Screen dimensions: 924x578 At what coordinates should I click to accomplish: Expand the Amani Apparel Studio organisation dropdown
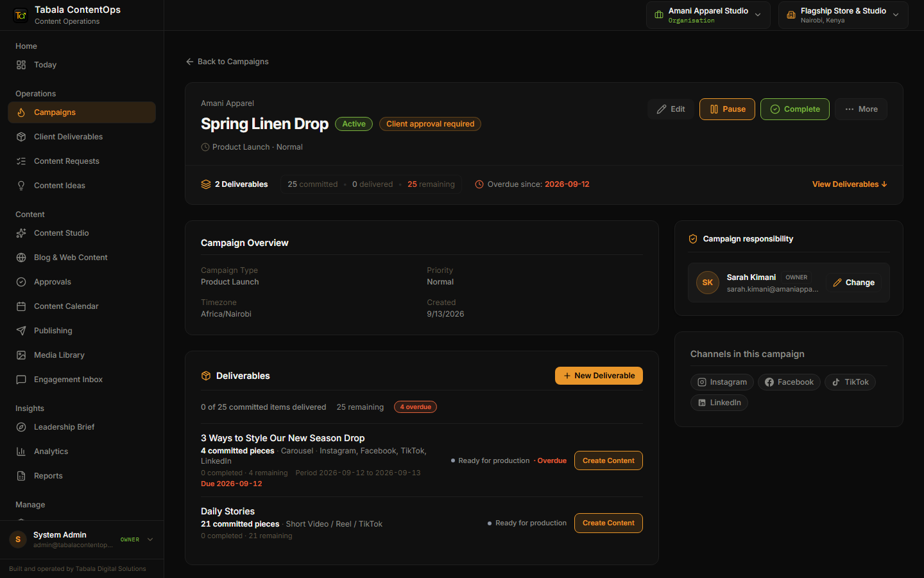[x=708, y=15]
